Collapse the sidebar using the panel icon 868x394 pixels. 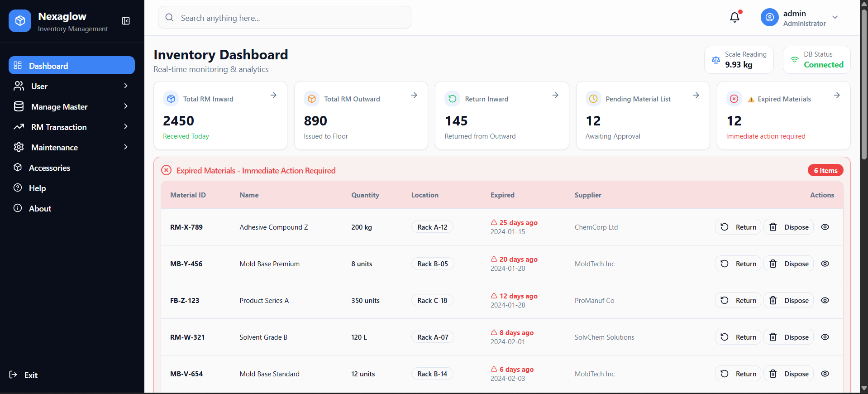pos(126,21)
